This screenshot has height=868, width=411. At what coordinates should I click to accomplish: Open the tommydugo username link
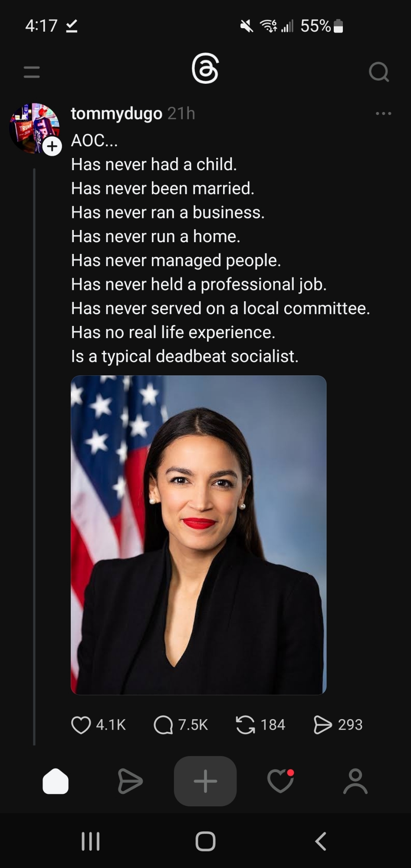(117, 113)
